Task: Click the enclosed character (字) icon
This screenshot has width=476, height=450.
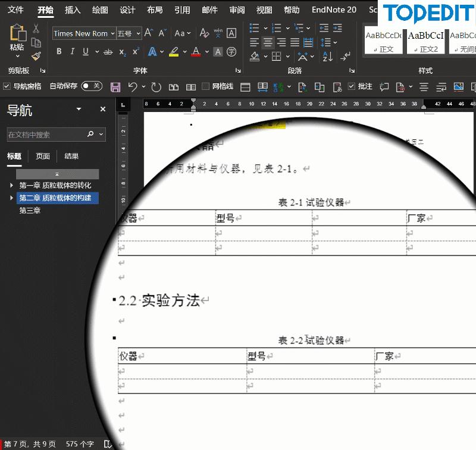Action: coord(231,52)
